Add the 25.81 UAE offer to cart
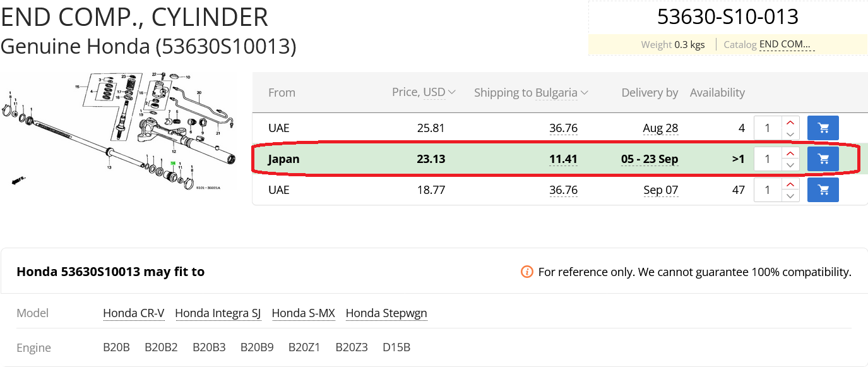The width and height of the screenshot is (868, 367). coord(823,128)
